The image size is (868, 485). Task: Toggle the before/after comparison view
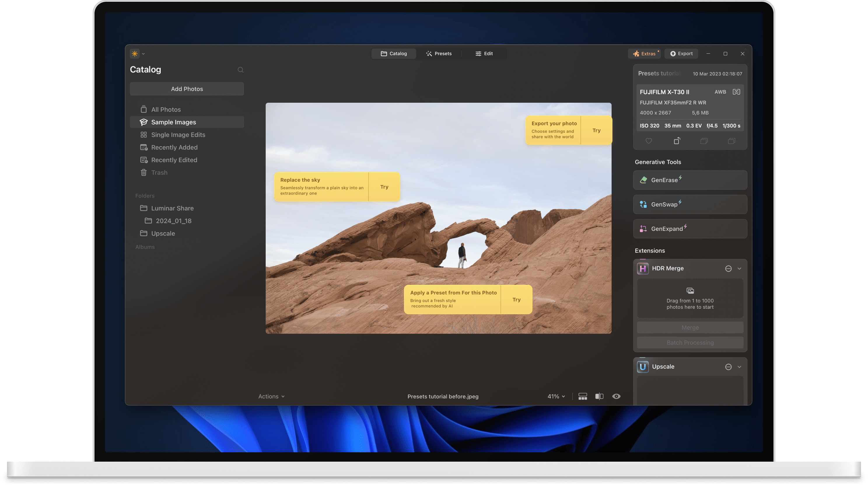pyautogui.click(x=599, y=396)
